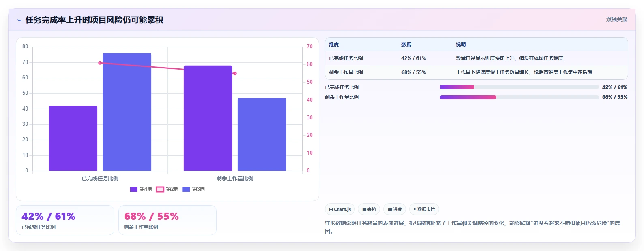644x251 pixels.
Task: Click the 已完成任务比例 chart axis label
Action: (100, 178)
